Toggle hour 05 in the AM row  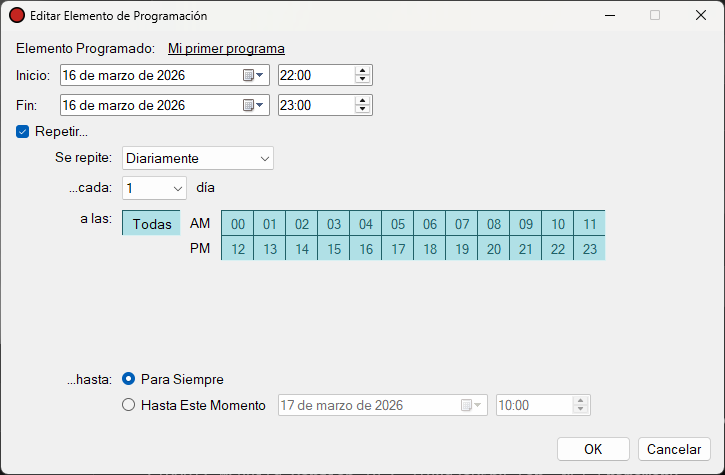[398, 224]
